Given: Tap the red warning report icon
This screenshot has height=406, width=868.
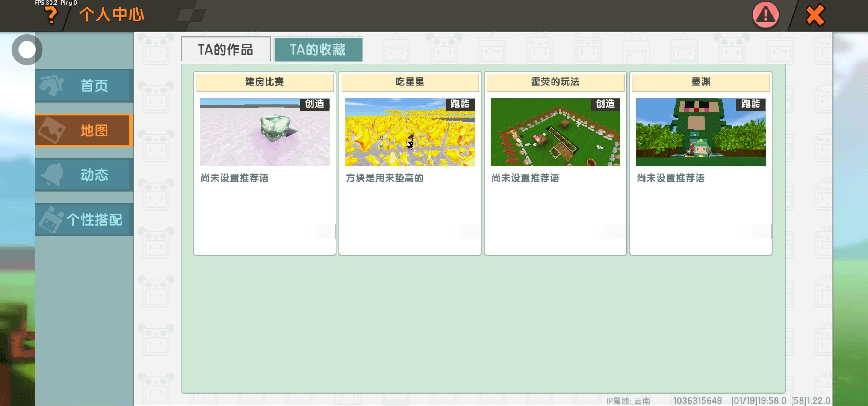Looking at the screenshot, I should pyautogui.click(x=765, y=15).
